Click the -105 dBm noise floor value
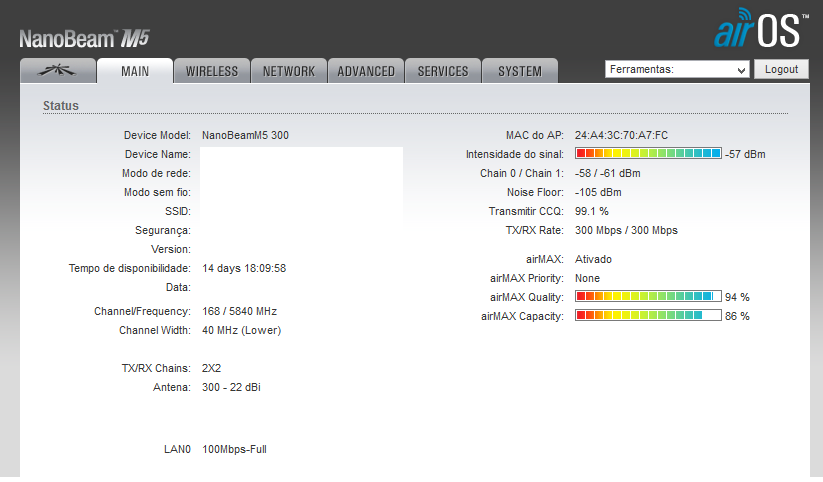 tap(598, 192)
